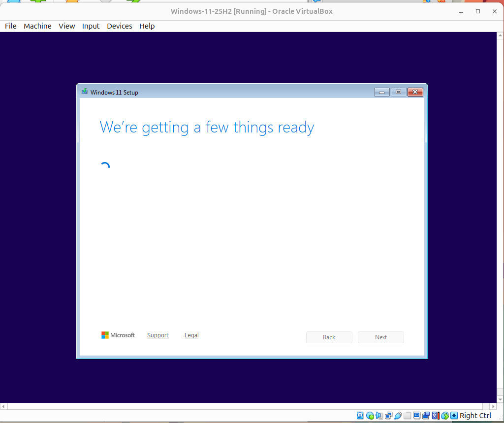Click the shared folders status icon
The width and height of the screenshot is (504, 423).
point(407,415)
